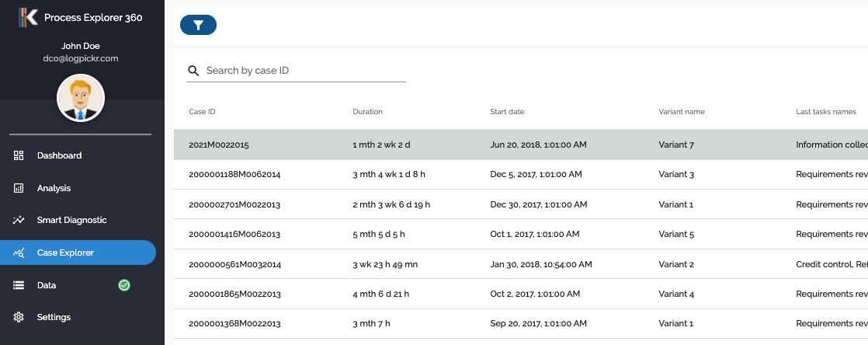Open the filter funnel button
Viewport: 868px width, 345px height.
[x=198, y=25]
